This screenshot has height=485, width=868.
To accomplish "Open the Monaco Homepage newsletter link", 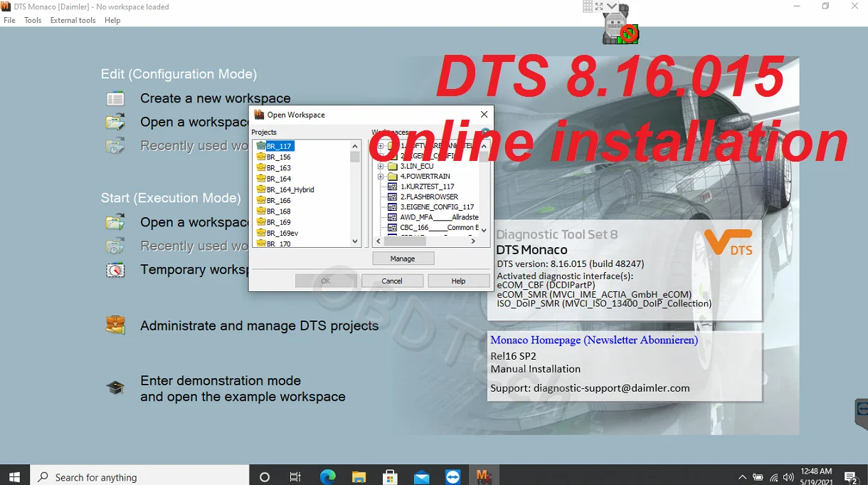I will [x=594, y=340].
